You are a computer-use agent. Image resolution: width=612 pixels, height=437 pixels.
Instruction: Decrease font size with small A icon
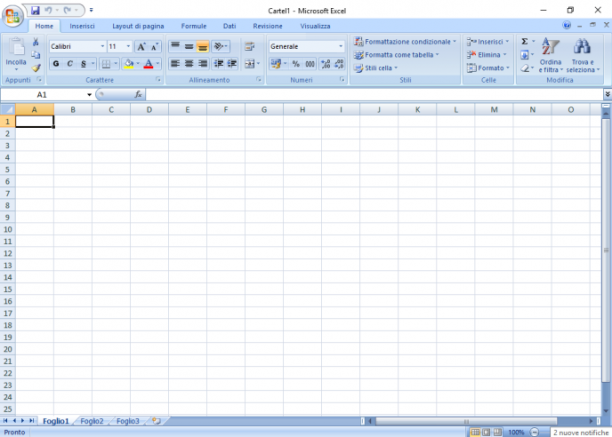tap(155, 46)
